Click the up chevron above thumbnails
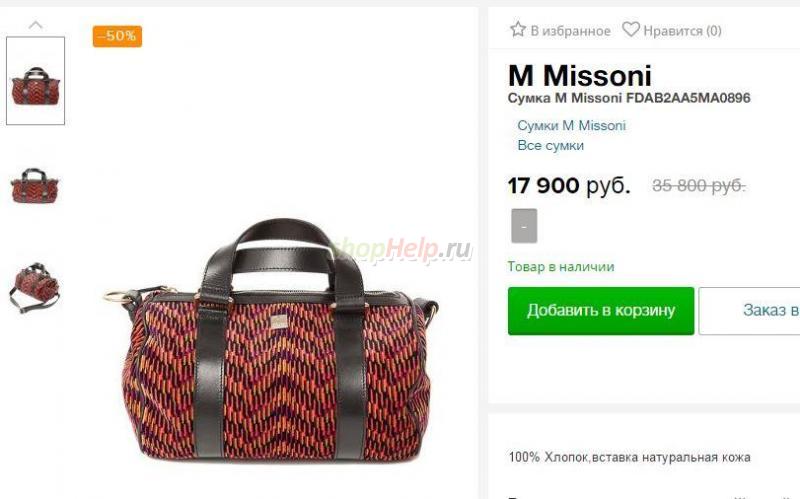 pyautogui.click(x=36, y=24)
